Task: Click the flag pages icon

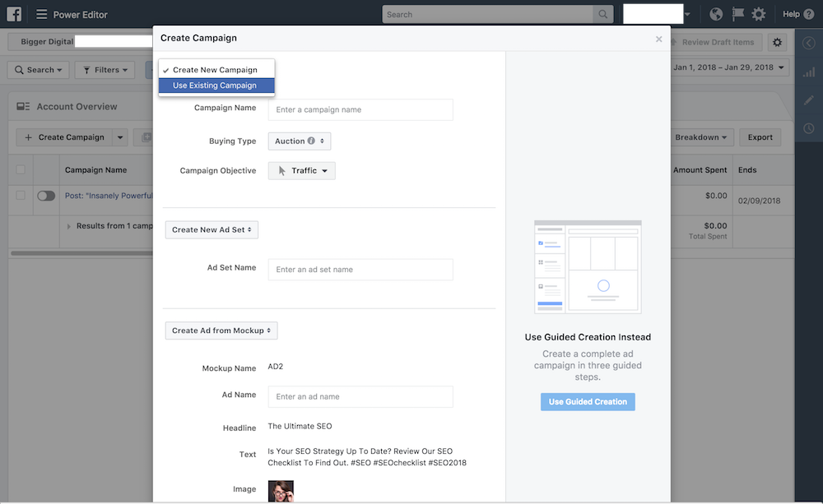Action: [737, 14]
